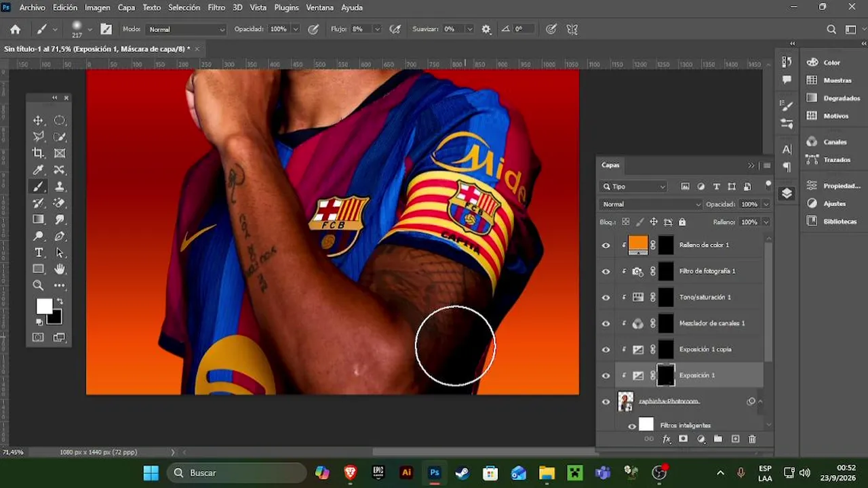Select the Clone Stamp tool
The image size is (868, 488).
pos(60,186)
